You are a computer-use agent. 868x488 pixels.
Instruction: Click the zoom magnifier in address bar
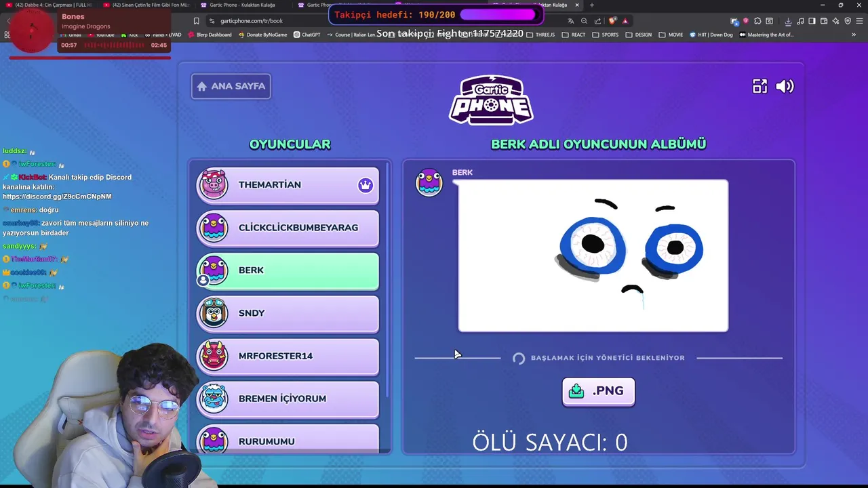tap(584, 21)
